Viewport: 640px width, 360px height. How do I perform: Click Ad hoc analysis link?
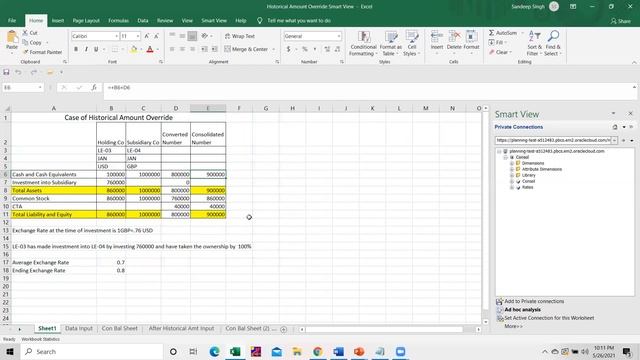pyautogui.click(x=522, y=310)
